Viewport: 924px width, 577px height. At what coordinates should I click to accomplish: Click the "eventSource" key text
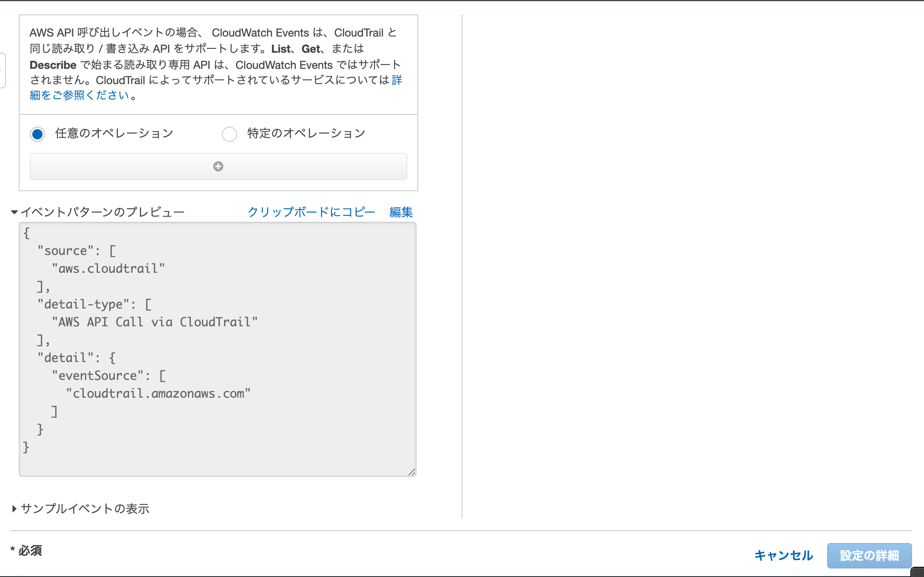point(97,376)
